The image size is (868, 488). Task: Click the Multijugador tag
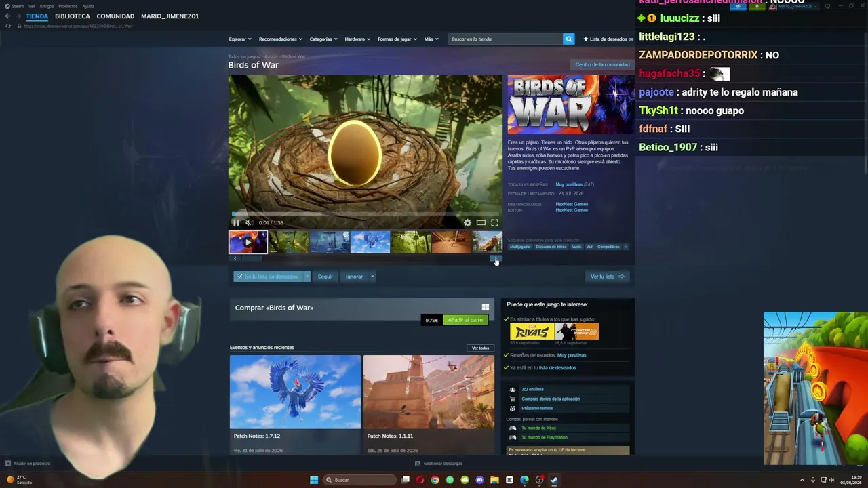(x=520, y=247)
